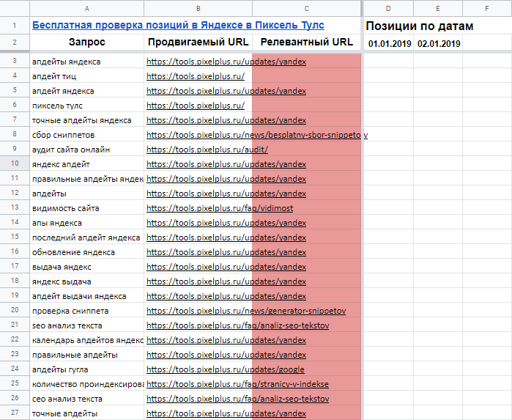Click the cell яндекс выдача

pos(87,281)
